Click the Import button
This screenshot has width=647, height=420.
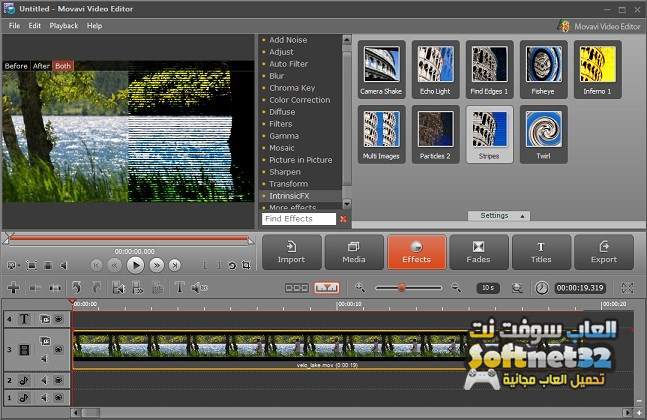click(291, 252)
